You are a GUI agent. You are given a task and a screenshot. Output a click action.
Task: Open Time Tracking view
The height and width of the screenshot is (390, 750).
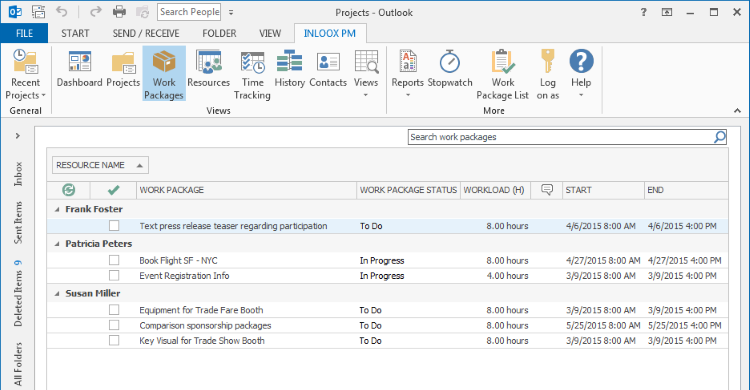252,75
